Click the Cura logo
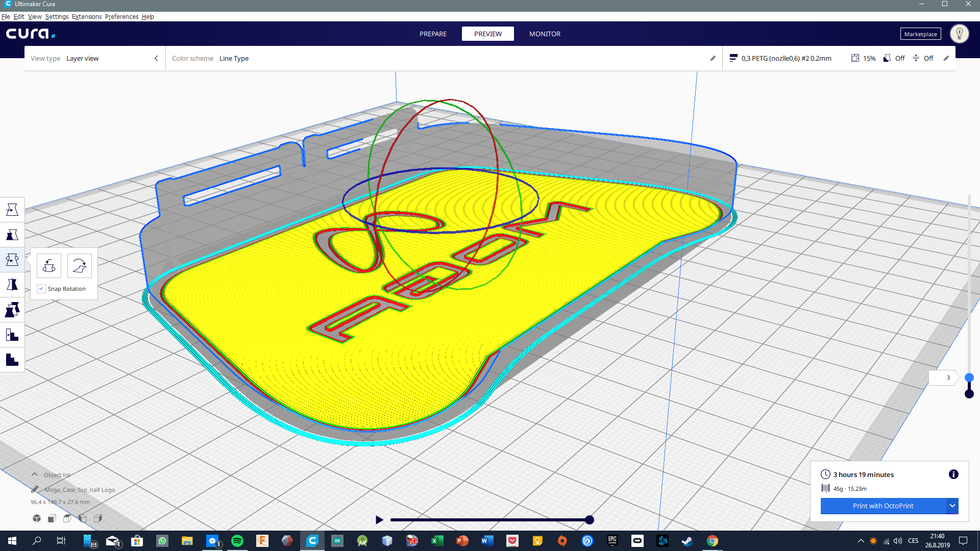 31,34
